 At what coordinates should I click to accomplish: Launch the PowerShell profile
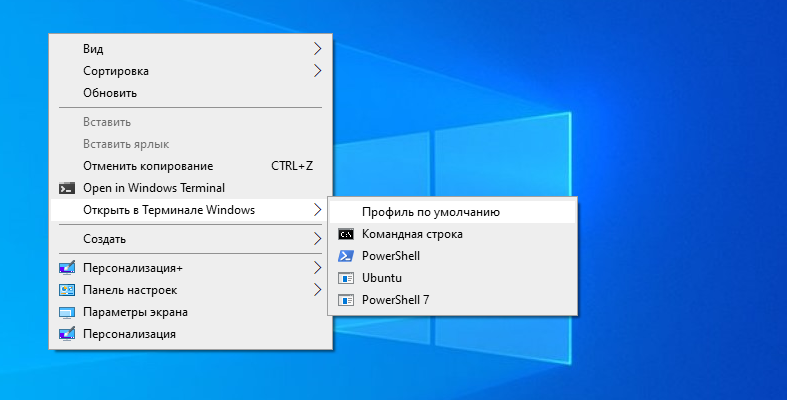(452, 256)
